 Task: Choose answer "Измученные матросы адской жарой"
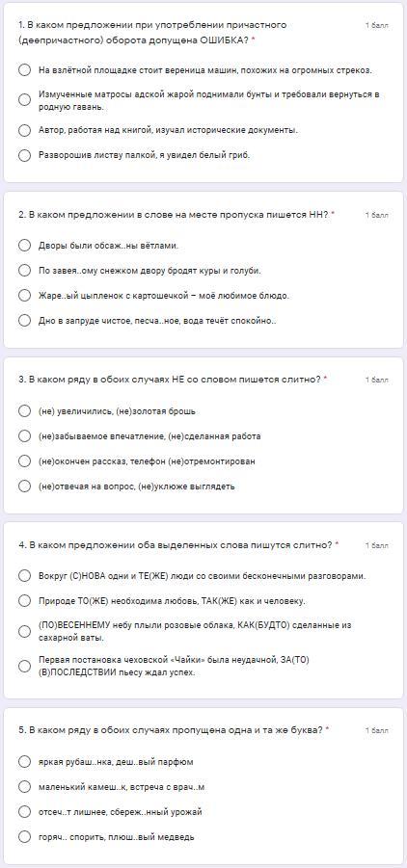click(x=24, y=100)
